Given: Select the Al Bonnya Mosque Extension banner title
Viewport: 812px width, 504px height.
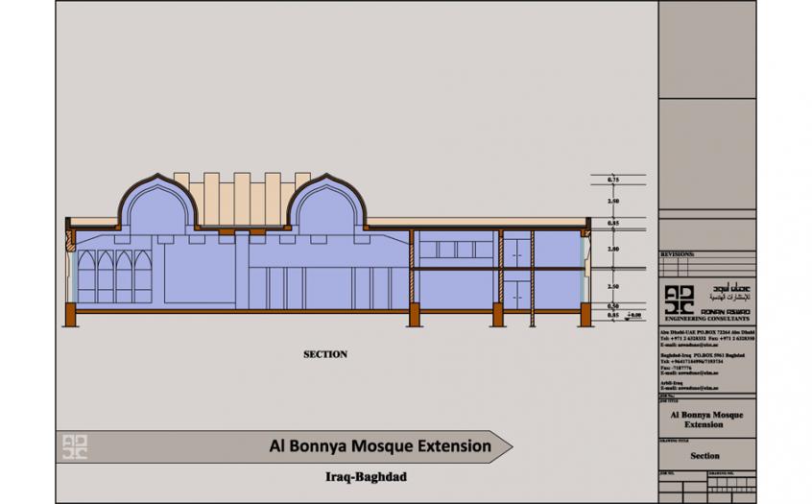Looking at the screenshot, I should coord(380,446).
